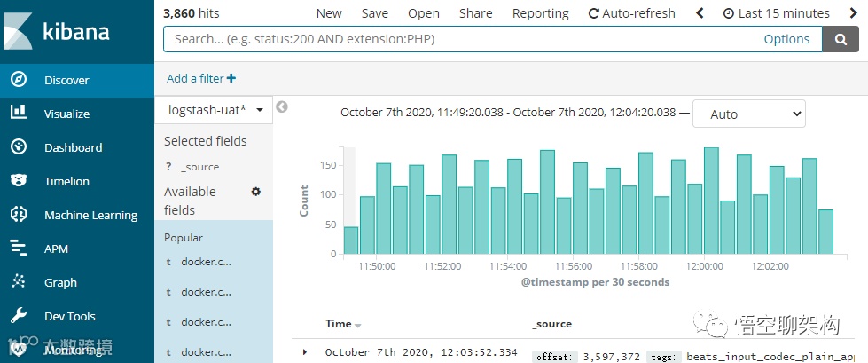Click the magnifier search submit button
The height and width of the screenshot is (363, 868).
coord(841,39)
